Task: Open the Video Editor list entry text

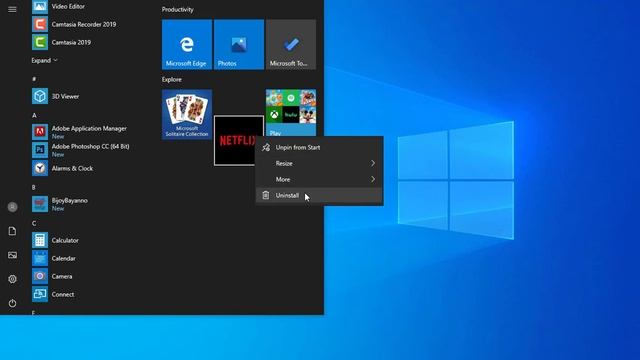Action: [68, 7]
